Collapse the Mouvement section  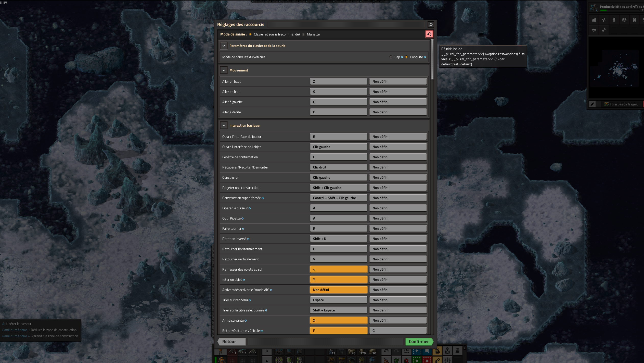click(x=224, y=70)
